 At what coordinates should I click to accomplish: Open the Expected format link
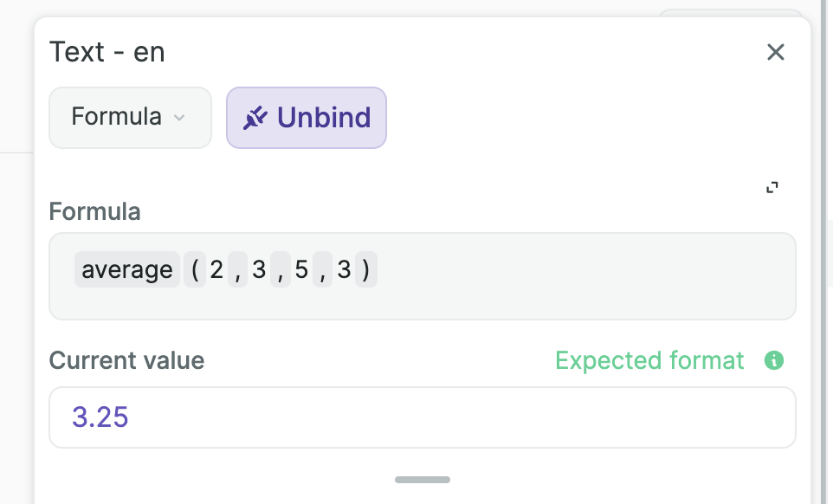pyautogui.click(x=649, y=360)
